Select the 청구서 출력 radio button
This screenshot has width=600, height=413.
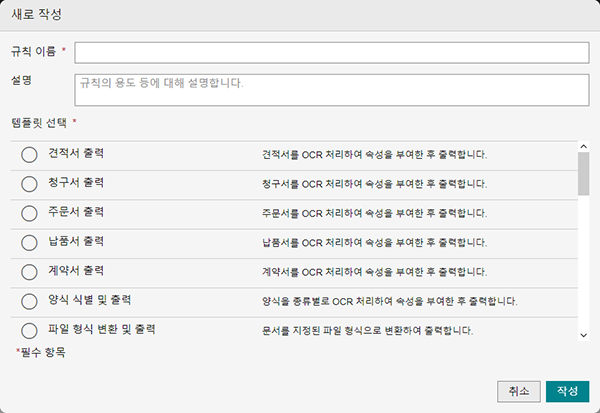(29, 184)
